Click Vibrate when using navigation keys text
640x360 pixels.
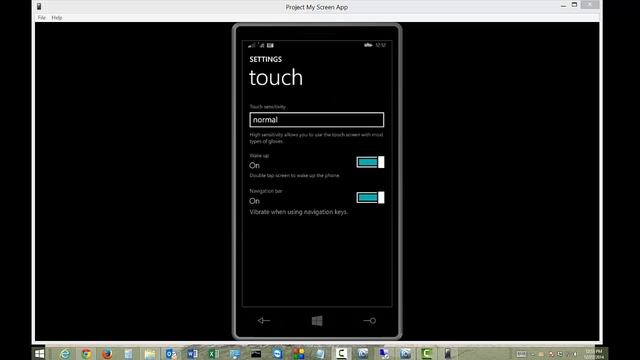[298, 212]
